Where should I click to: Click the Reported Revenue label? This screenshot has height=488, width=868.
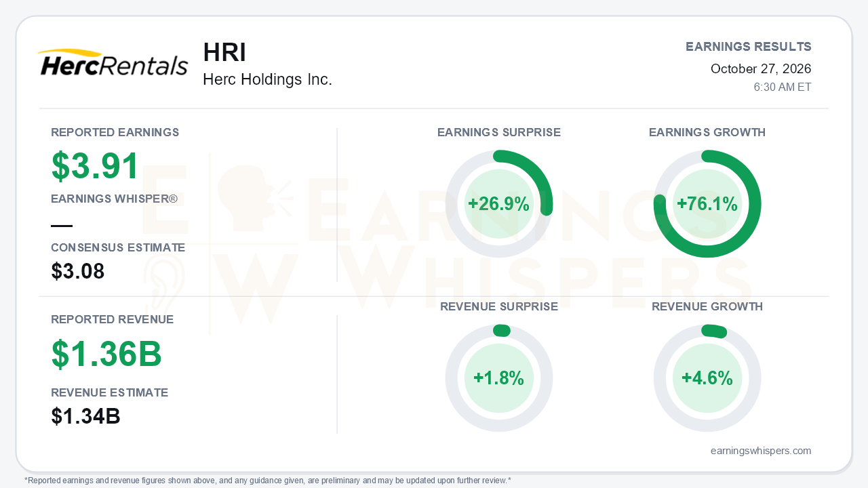113,319
